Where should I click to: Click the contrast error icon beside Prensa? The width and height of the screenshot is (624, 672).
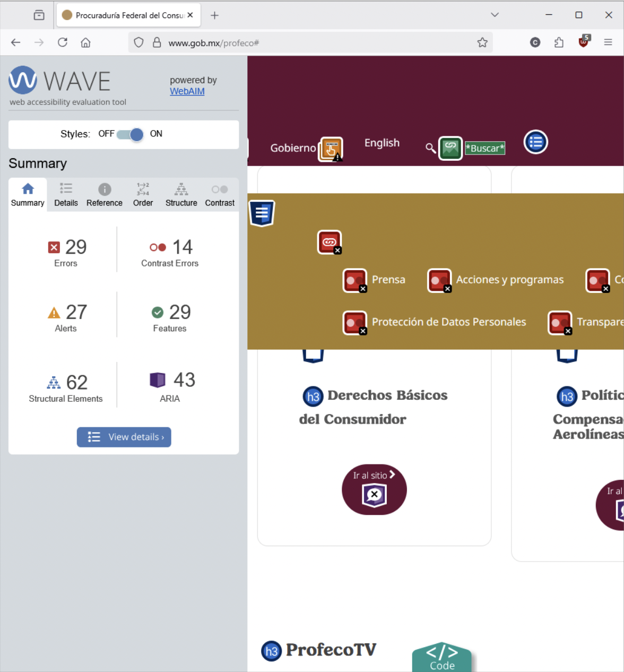point(354,281)
